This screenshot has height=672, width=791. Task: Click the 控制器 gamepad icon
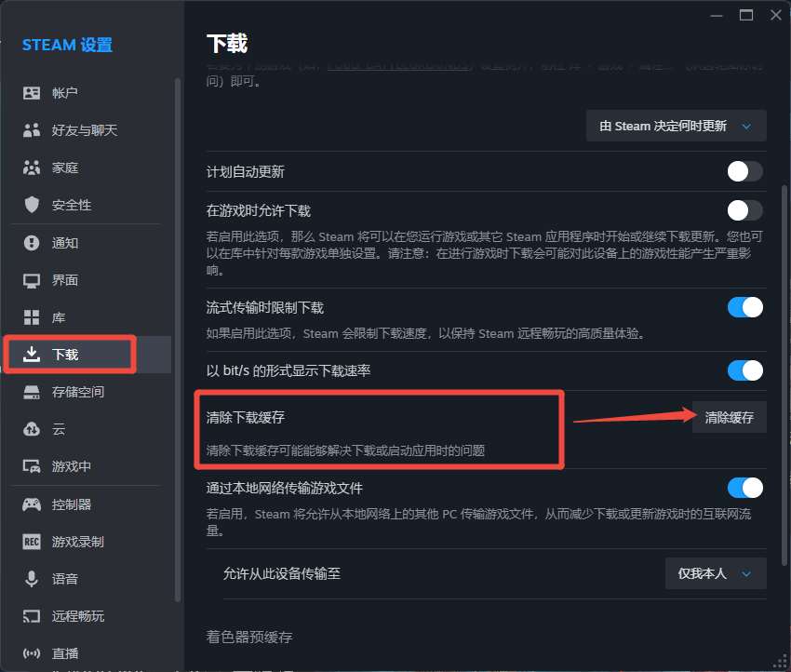pos(32,504)
